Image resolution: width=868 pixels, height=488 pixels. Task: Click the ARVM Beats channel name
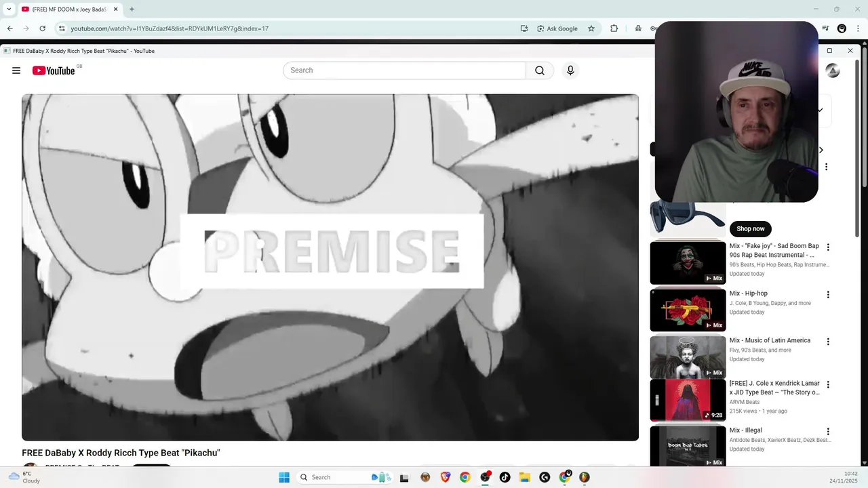(x=745, y=402)
